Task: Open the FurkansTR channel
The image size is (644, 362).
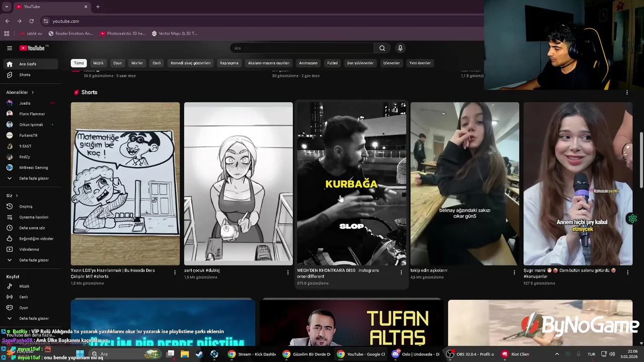Action: (x=30, y=135)
